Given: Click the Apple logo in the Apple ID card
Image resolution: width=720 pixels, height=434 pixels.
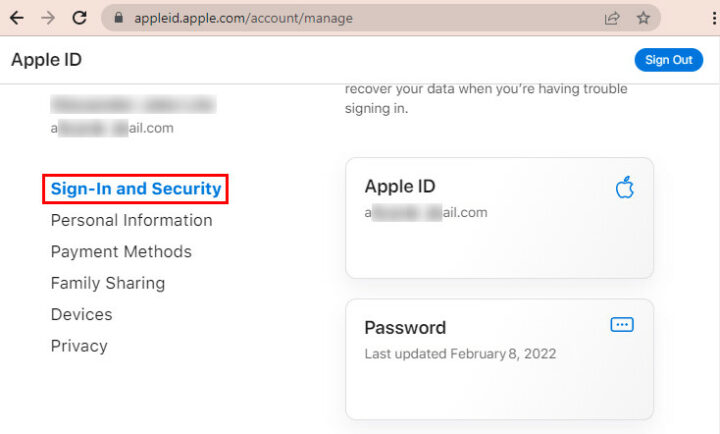Looking at the screenshot, I should pos(625,187).
